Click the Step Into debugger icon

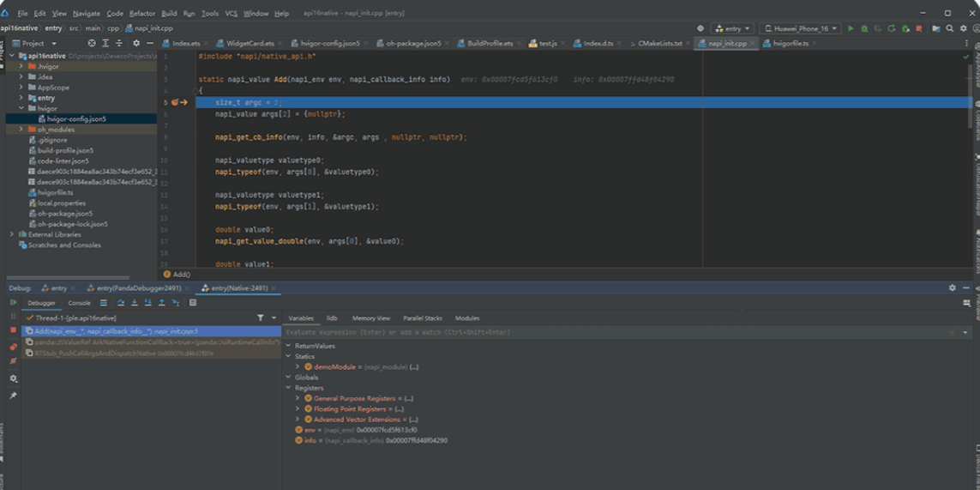pyautogui.click(x=135, y=303)
